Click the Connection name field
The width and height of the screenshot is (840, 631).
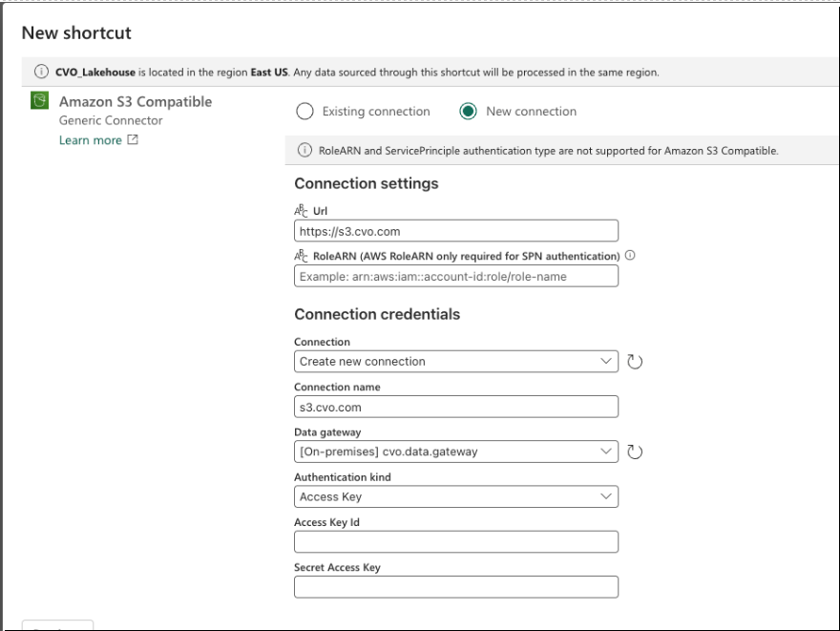pos(456,407)
